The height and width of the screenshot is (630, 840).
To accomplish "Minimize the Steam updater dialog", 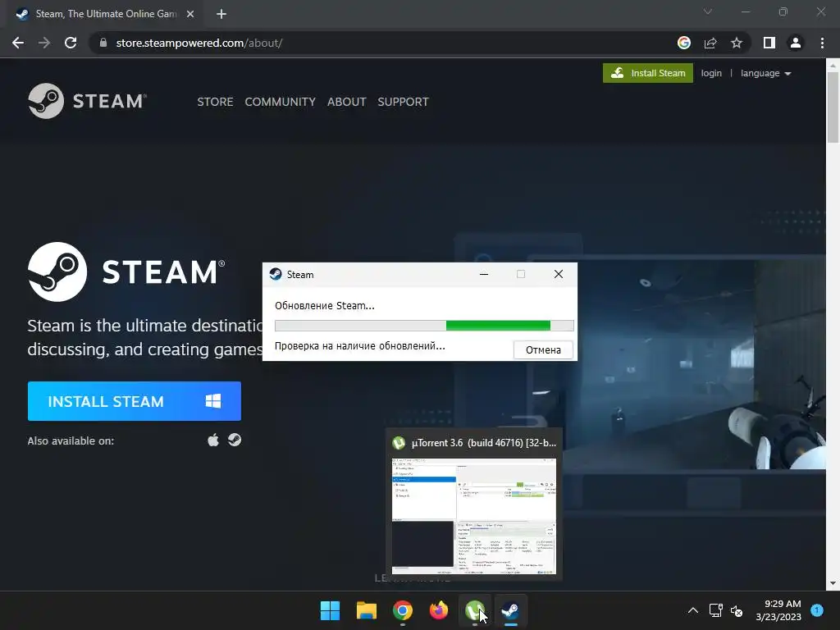I will click(x=484, y=274).
